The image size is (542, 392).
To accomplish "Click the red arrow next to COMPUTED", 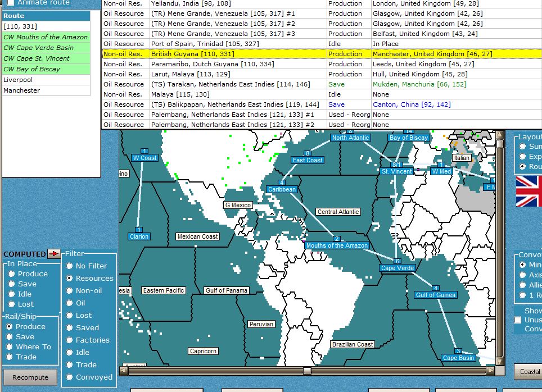I will [54, 254].
